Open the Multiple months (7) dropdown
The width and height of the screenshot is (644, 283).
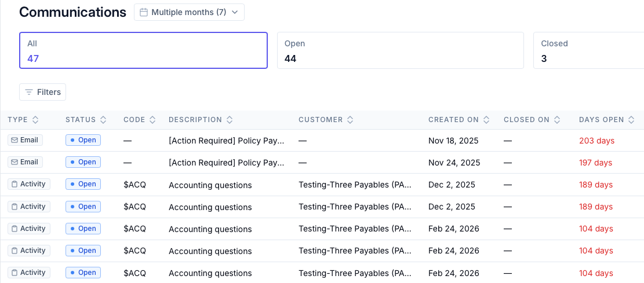point(189,12)
